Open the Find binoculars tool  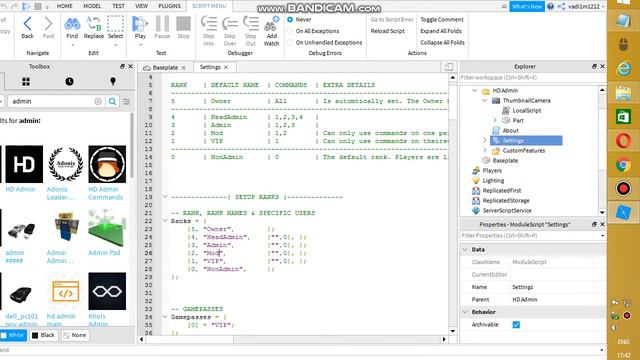click(72, 24)
